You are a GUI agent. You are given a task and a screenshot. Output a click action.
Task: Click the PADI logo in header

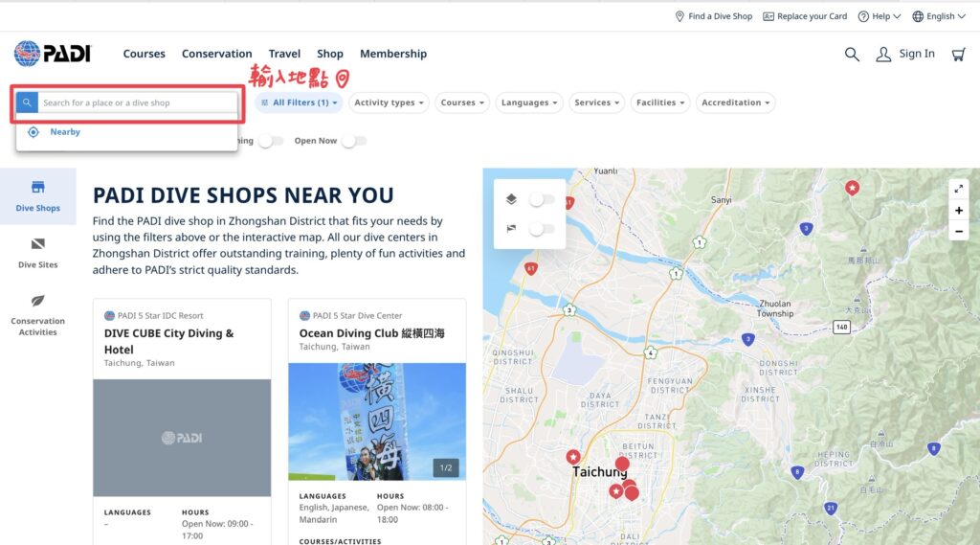(53, 54)
